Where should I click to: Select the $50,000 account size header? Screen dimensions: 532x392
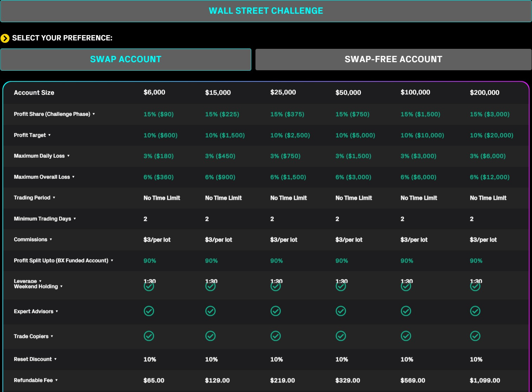pyautogui.click(x=348, y=93)
